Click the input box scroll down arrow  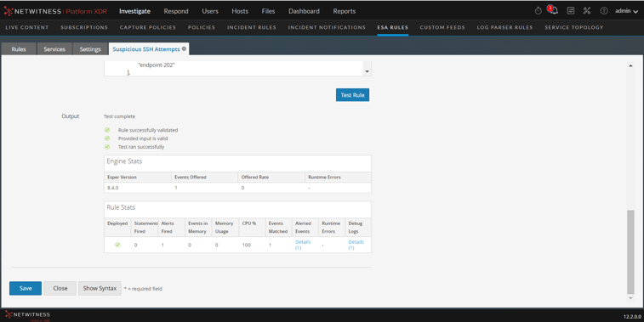[x=367, y=71]
